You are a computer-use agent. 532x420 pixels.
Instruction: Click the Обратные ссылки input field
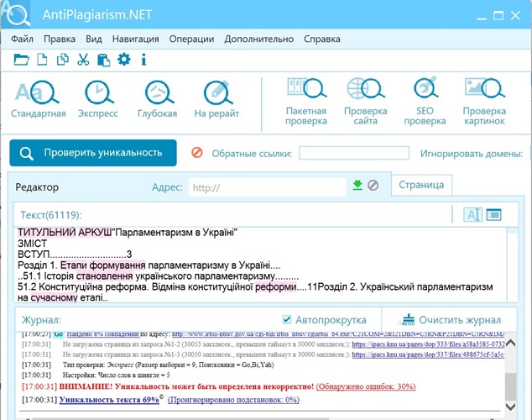click(x=354, y=153)
